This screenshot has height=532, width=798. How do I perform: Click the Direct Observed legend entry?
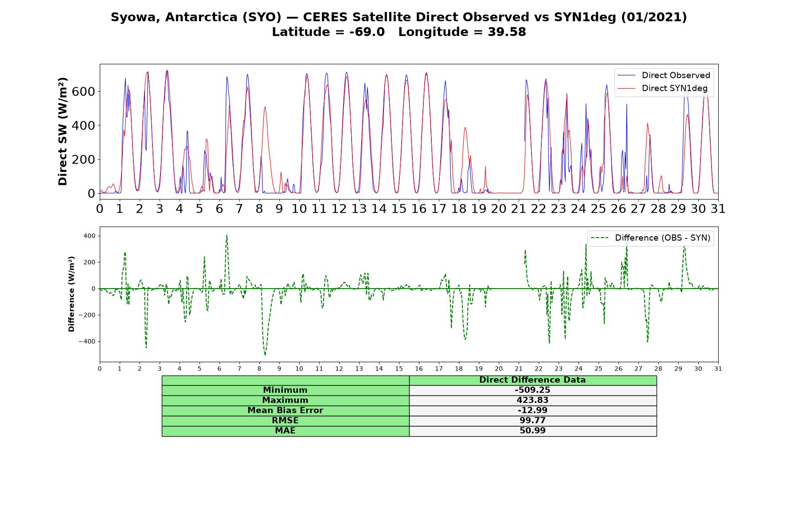click(x=664, y=75)
